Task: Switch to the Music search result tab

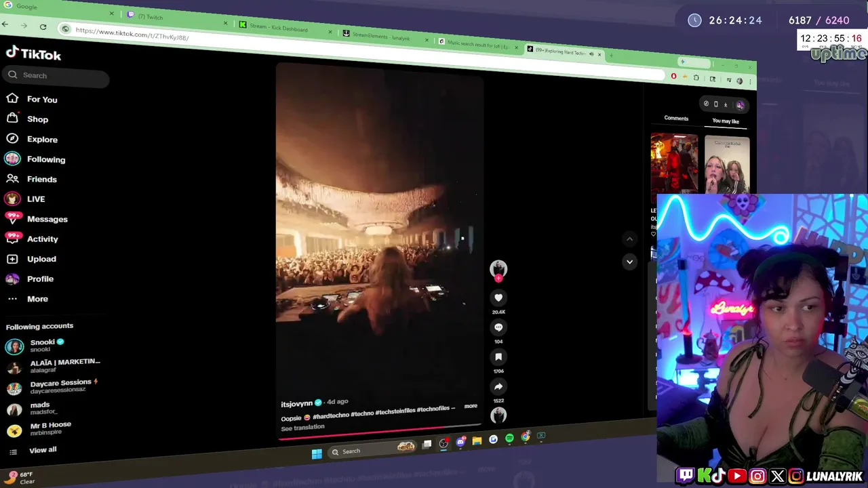Action: point(477,45)
